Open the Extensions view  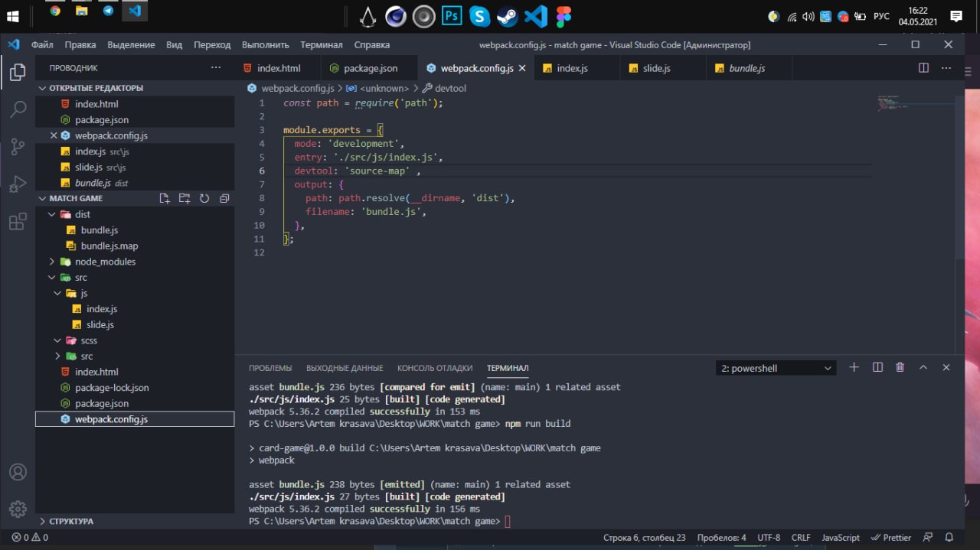click(18, 222)
